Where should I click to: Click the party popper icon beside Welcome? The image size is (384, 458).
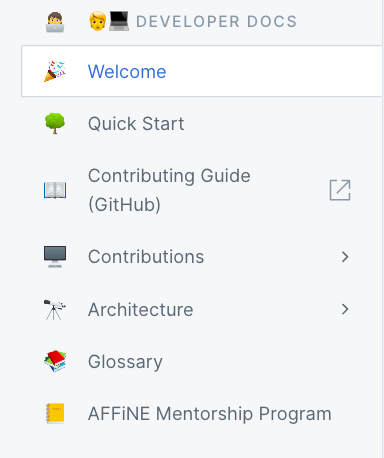coord(55,71)
